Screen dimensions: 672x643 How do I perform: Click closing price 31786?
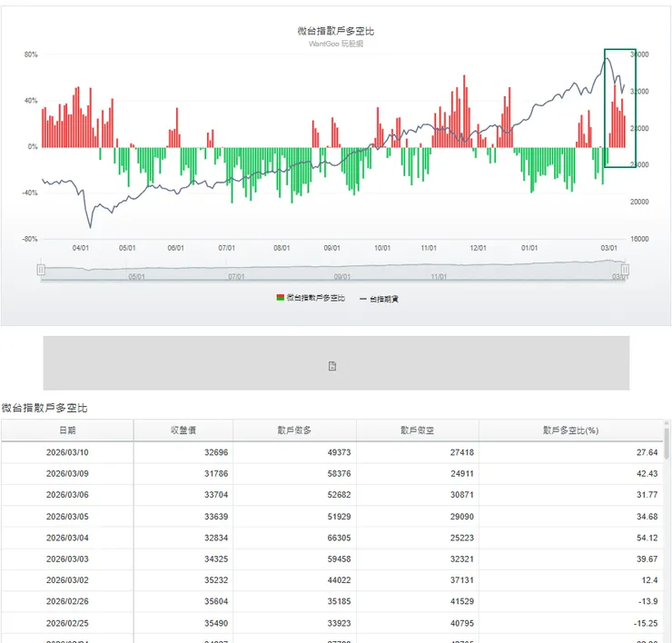pyautogui.click(x=216, y=474)
